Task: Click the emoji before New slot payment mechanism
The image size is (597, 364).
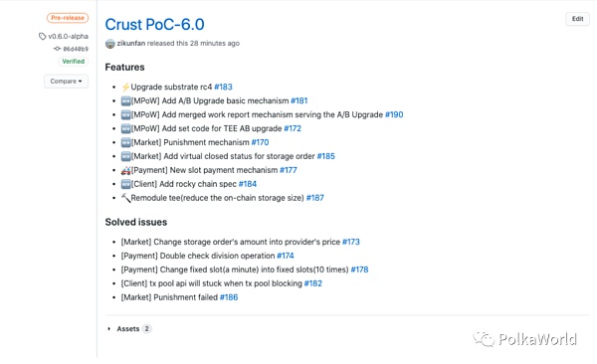Action: coord(125,170)
